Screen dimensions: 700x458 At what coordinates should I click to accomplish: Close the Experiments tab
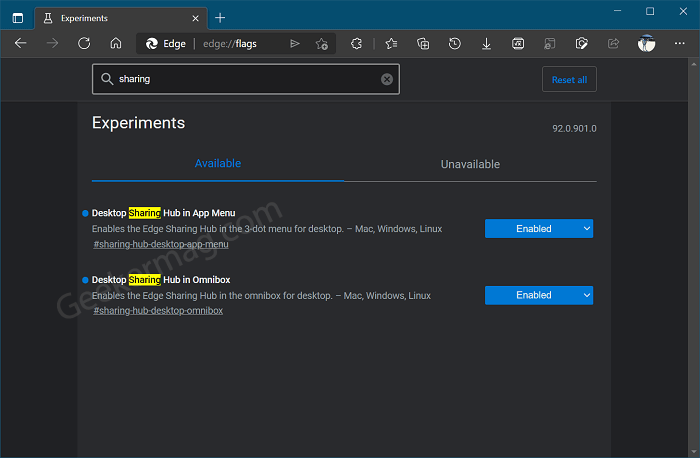tap(196, 18)
